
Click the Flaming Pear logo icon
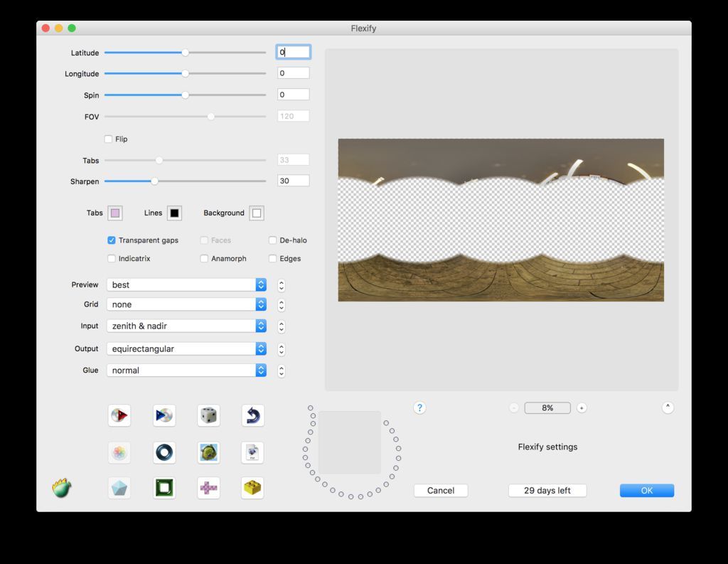tap(62, 488)
